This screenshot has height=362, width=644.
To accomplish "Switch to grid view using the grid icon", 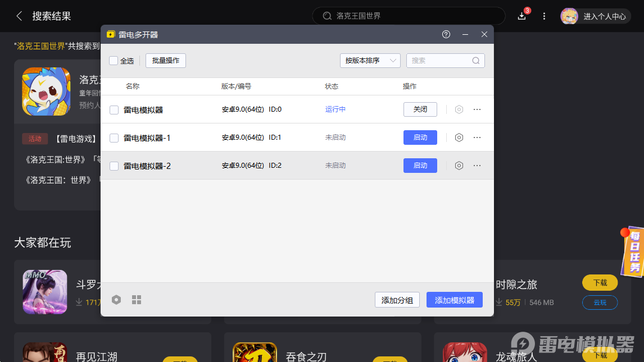I will 136,300.
